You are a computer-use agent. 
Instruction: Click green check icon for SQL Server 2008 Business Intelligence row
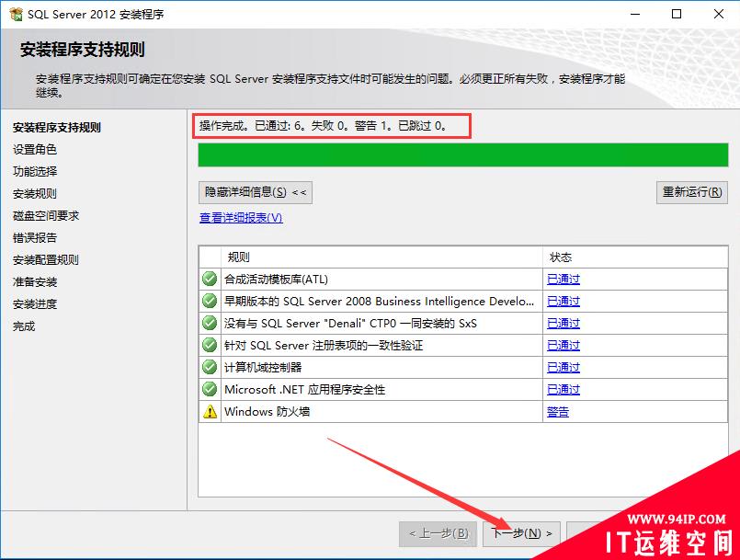click(x=210, y=301)
